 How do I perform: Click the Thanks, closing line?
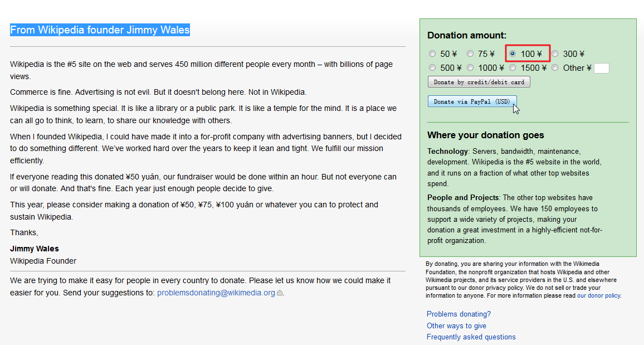point(24,233)
